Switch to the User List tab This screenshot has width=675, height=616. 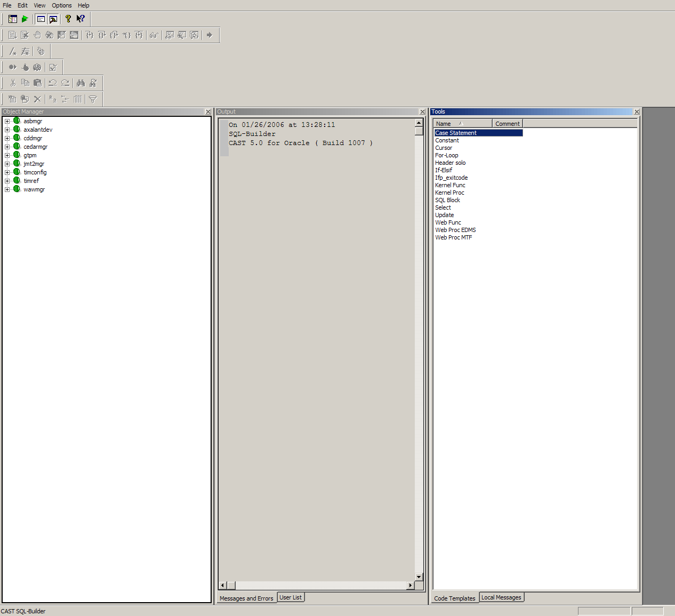click(291, 597)
